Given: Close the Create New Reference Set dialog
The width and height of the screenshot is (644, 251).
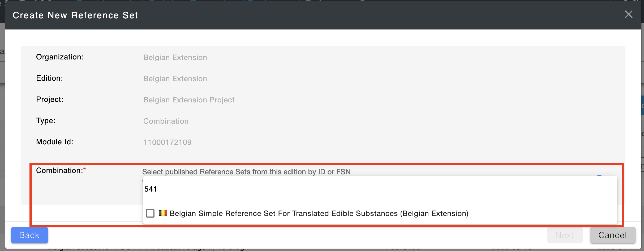Looking at the screenshot, I should [628, 14].
